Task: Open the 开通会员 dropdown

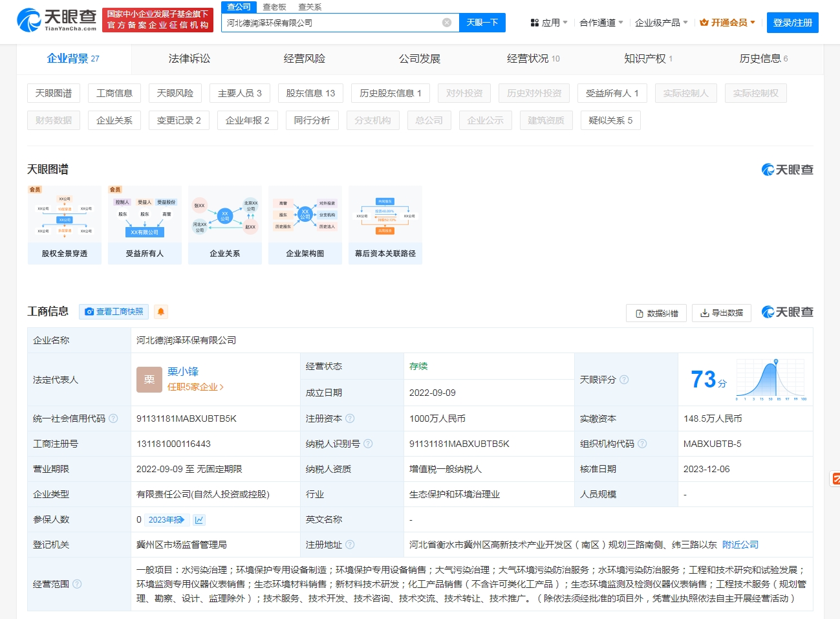Action: (x=727, y=23)
